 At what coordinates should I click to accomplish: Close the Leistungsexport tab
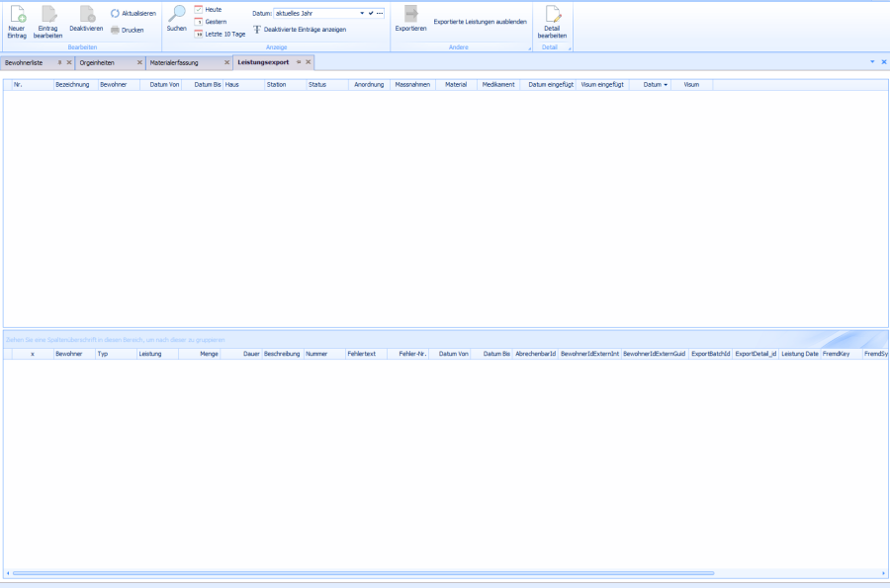click(309, 62)
